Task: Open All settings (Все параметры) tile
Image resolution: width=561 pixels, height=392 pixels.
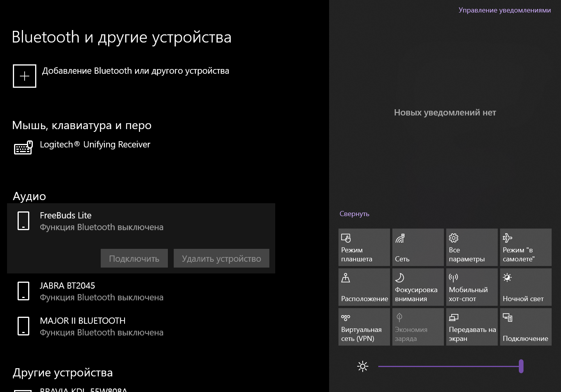Action: [x=472, y=247]
